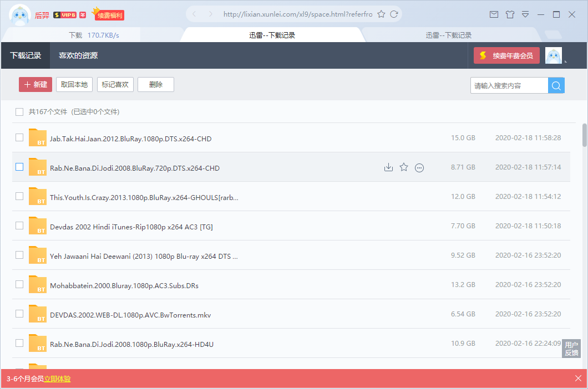The height and width of the screenshot is (389, 588).
Task: Click the blue search magnifier icon
Action: click(556, 85)
